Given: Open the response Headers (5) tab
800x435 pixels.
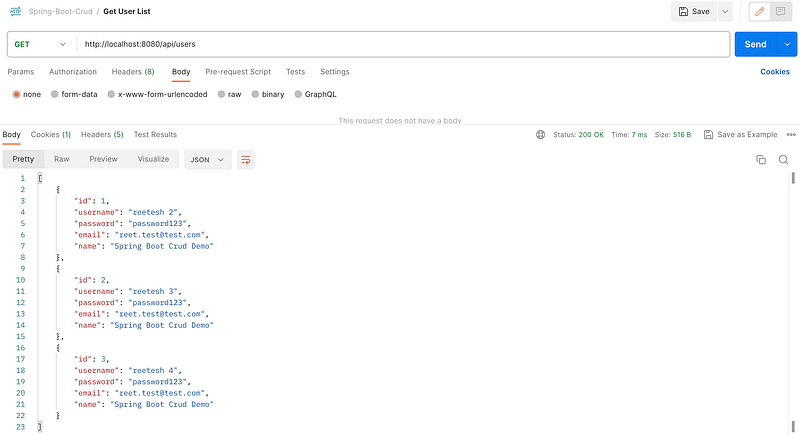Looking at the screenshot, I should point(102,135).
